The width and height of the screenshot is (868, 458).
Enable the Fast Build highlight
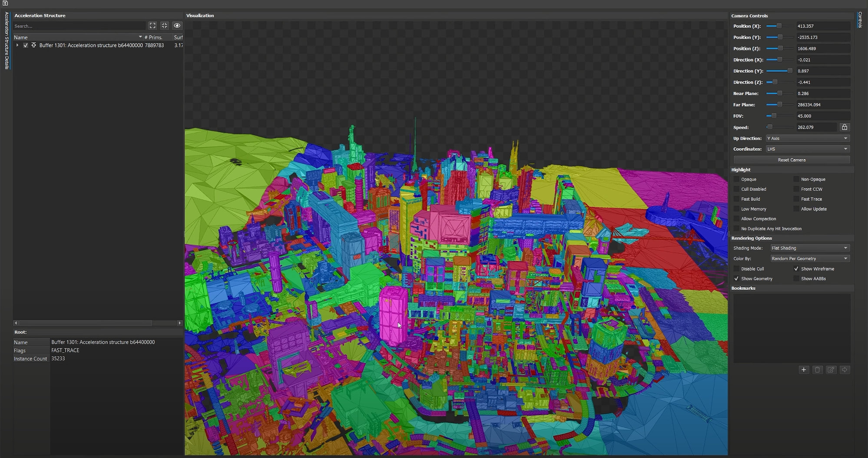click(x=736, y=199)
